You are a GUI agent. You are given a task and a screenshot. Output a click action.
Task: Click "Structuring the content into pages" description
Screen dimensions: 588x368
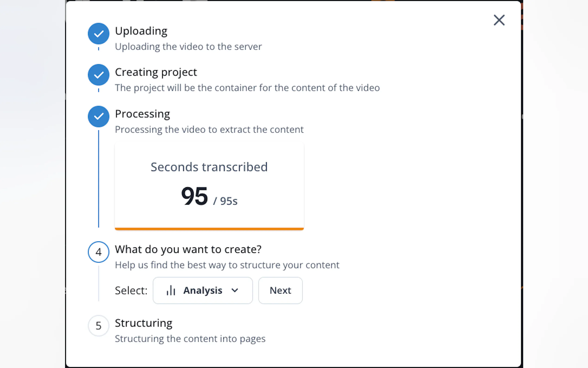tap(190, 339)
